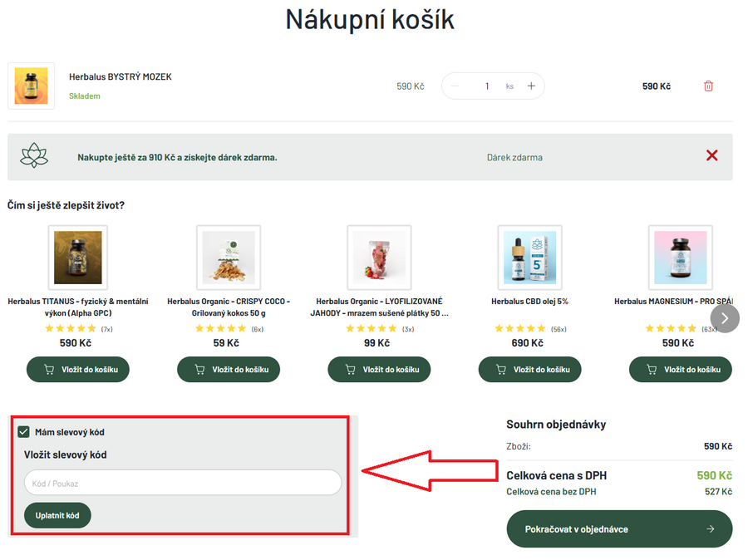Add CRISPY COCO grilled coconut to cart
The width and height of the screenshot is (748, 560).
[229, 370]
